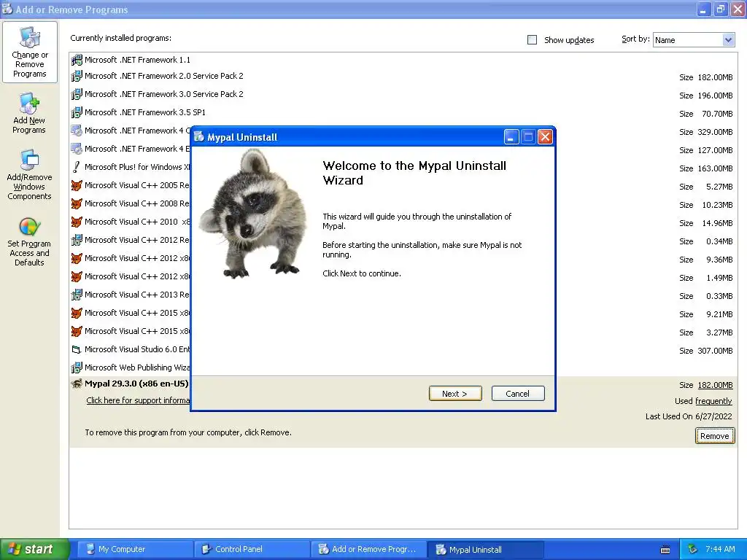Click the Microsoft Plus! for Windows icon

pos(76,167)
